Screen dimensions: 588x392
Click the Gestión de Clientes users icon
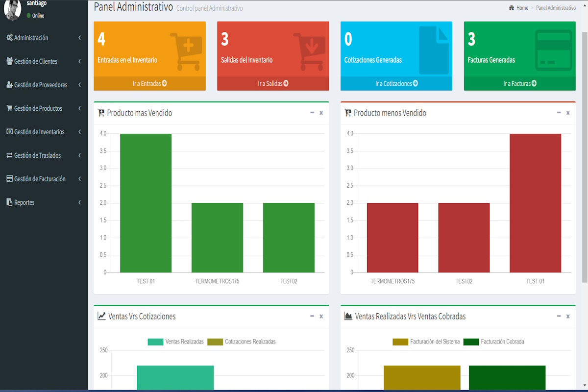click(x=9, y=61)
